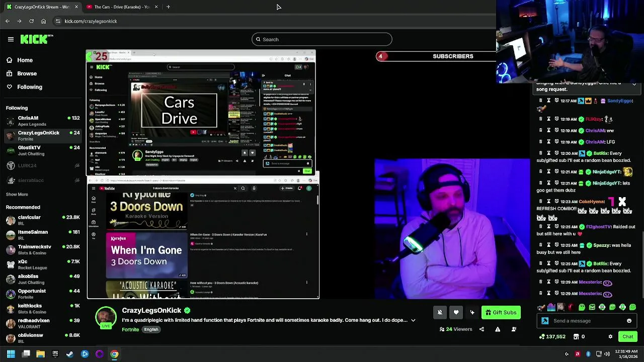This screenshot has width=644, height=362.
Task: Expand the channel description chevron
Action: click(x=413, y=320)
